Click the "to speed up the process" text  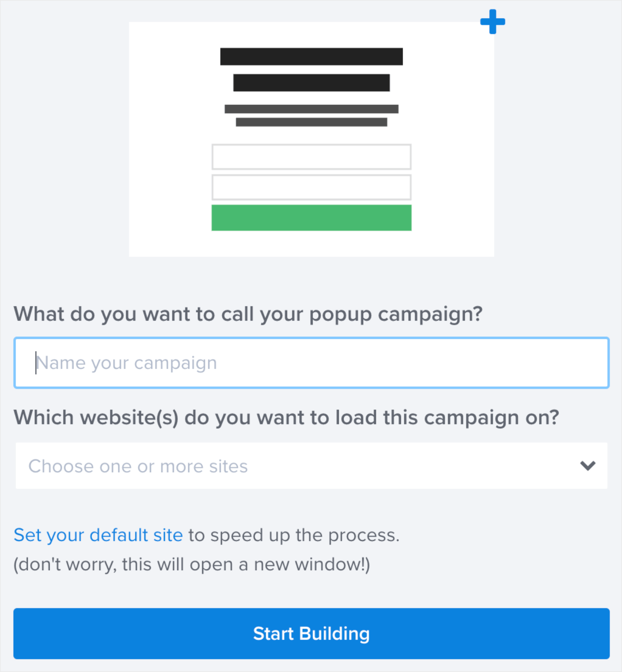(293, 535)
